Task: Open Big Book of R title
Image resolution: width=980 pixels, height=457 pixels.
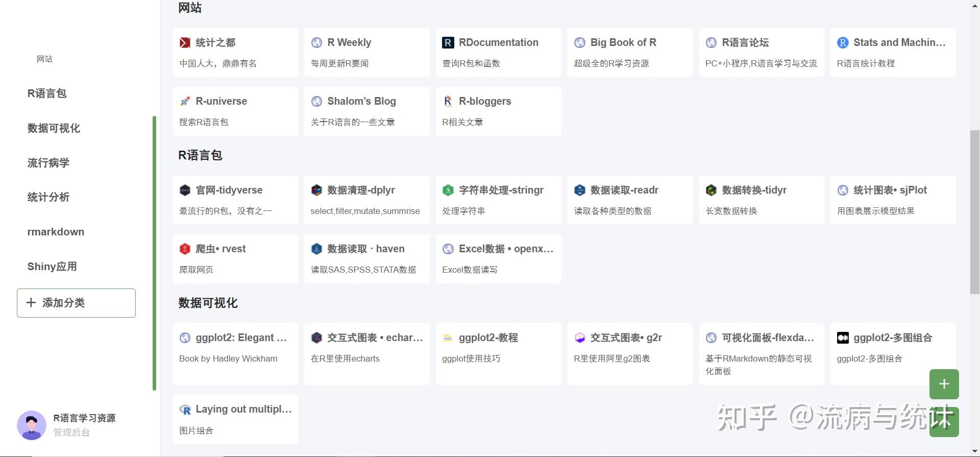Action: click(623, 43)
